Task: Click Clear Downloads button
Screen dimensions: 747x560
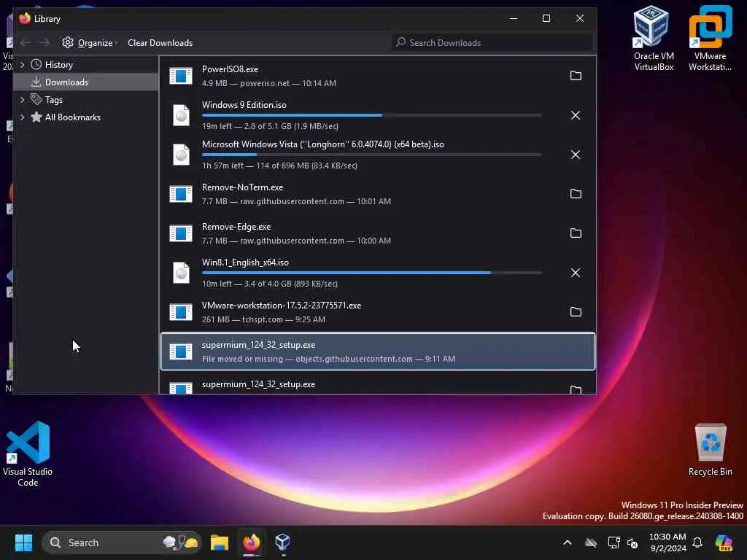Action: click(x=160, y=43)
